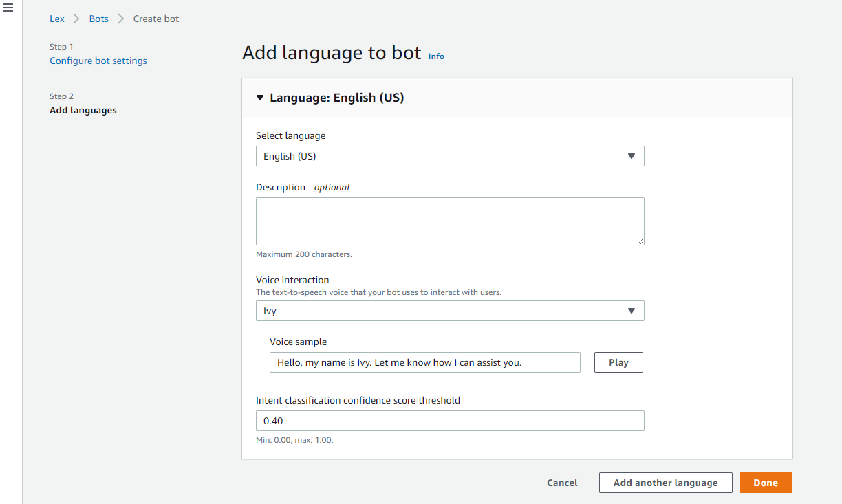Open the hamburger navigation menu
This screenshot has width=842, height=504.
click(8, 8)
